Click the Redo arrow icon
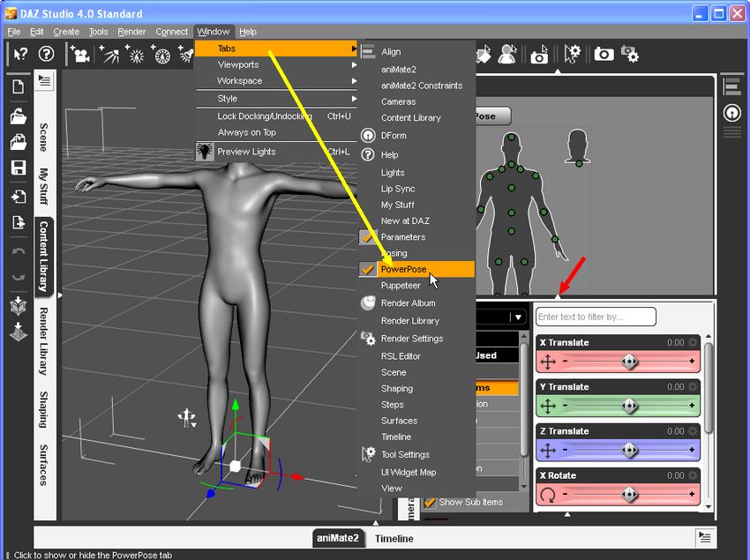The image size is (750, 560). click(19, 277)
